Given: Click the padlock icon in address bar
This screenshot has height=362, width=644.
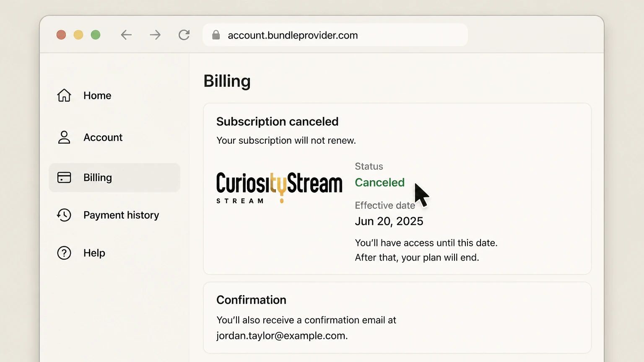Looking at the screenshot, I should click(216, 35).
